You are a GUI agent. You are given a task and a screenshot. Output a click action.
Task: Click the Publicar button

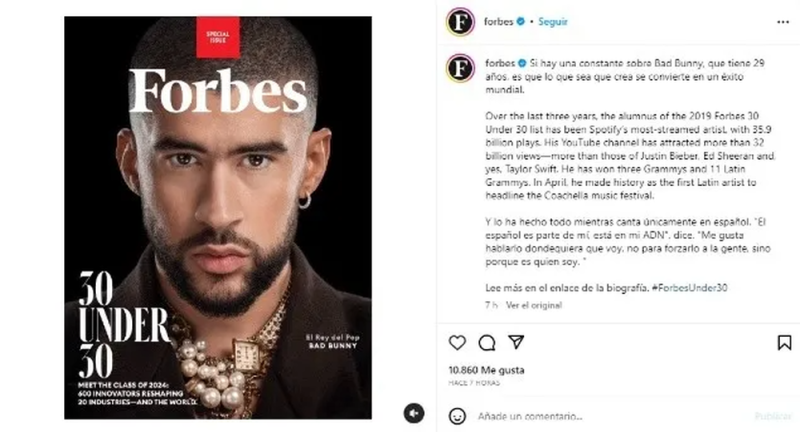point(773,416)
